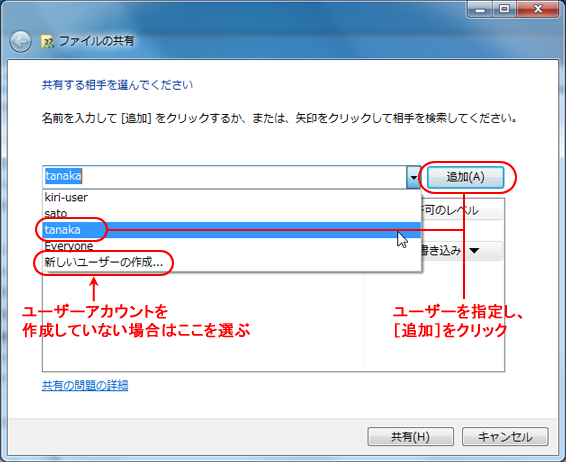Open 共有の問題の詳細 link
Viewport: 566px width, 462px height.
pyautogui.click(x=85, y=385)
